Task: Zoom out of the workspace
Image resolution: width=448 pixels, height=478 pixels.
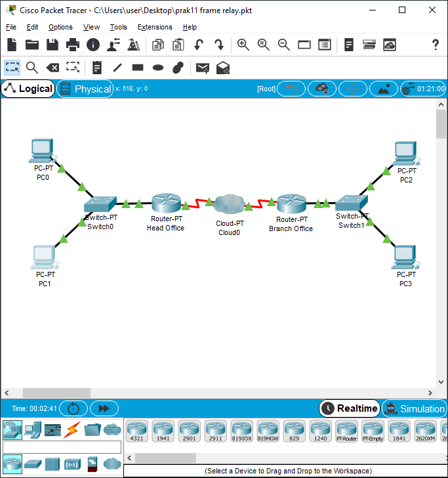Action: point(284,45)
